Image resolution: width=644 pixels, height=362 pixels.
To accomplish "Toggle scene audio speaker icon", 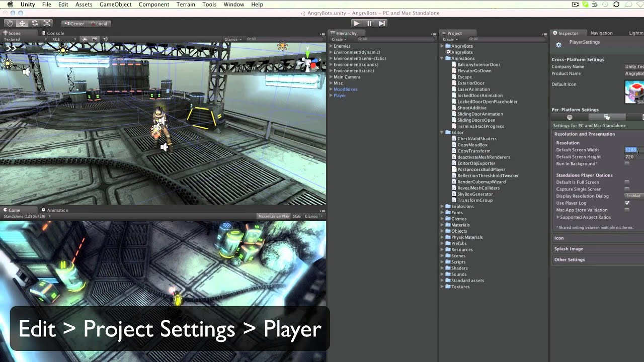I will pyautogui.click(x=105, y=39).
